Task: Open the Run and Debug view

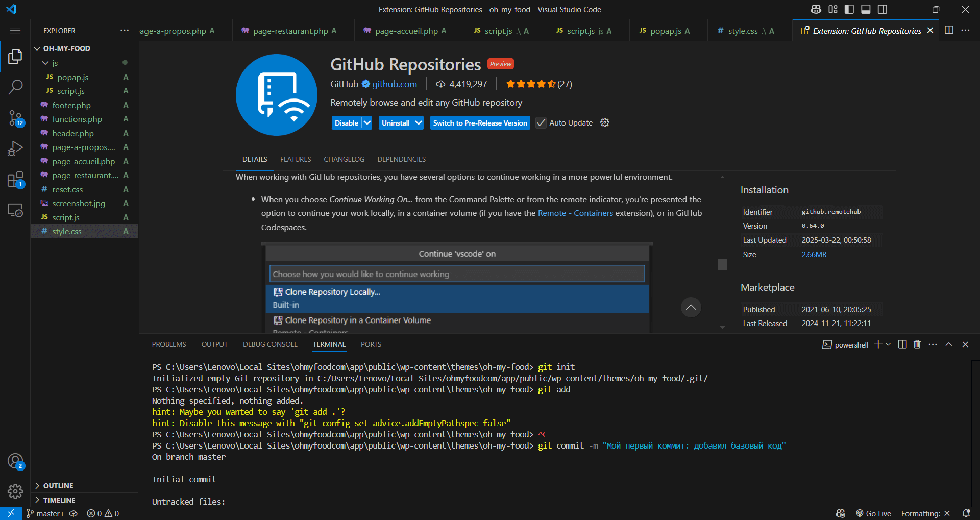Action: (x=15, y=148)
